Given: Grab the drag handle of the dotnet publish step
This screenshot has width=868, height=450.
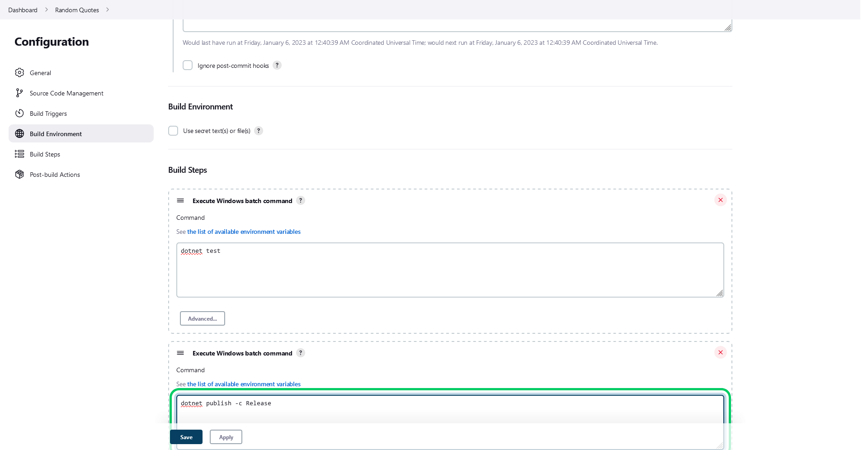Looking at the screenshot, I should pos(180,353).
